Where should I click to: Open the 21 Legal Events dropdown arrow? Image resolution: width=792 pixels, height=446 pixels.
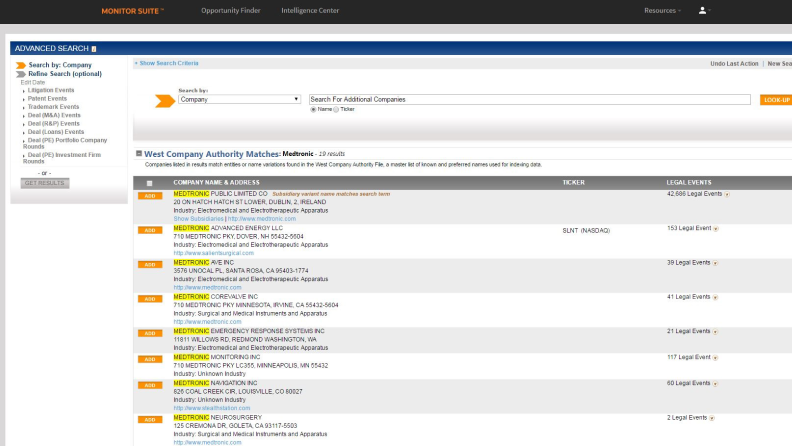tap(715, 332)
